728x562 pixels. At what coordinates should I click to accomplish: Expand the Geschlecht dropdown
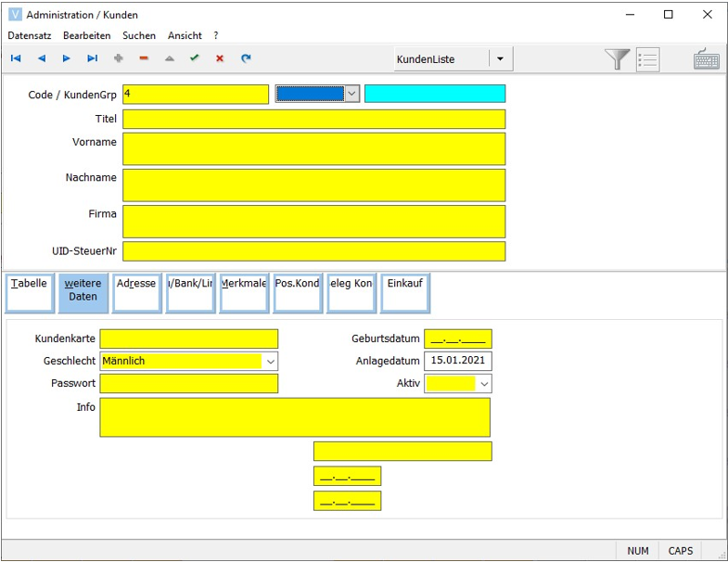click(270, 361)
